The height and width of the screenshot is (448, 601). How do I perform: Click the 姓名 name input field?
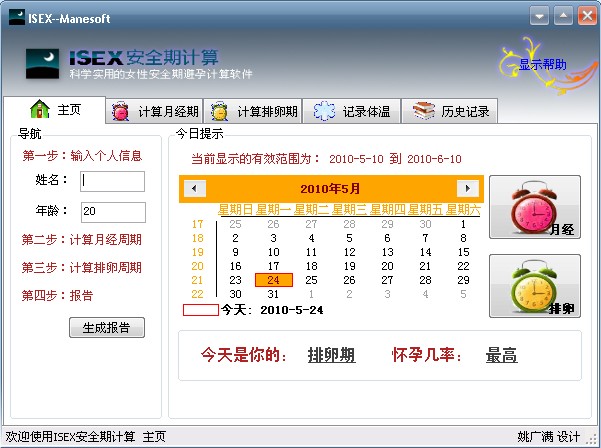113,181
